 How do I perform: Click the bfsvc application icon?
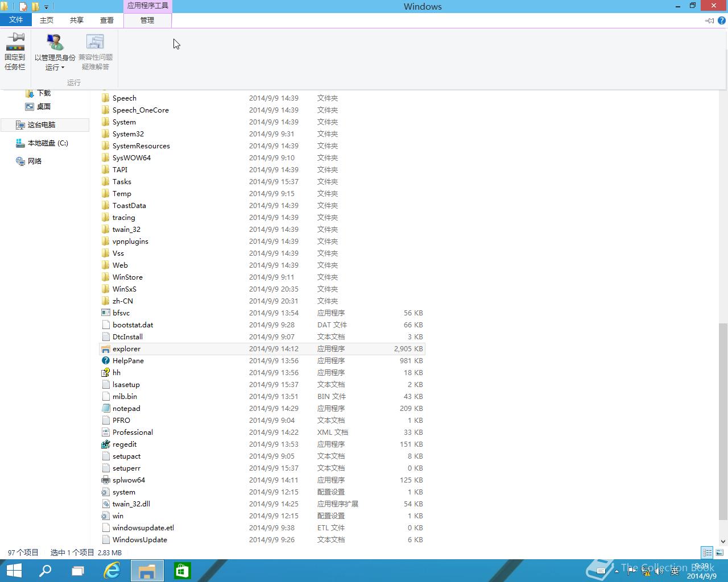click(105, 313)
